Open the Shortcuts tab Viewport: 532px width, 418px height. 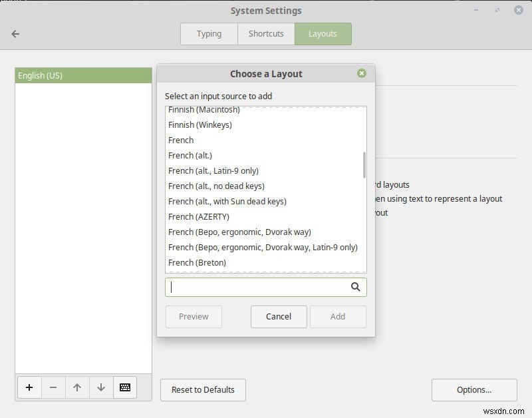(266, 34)
